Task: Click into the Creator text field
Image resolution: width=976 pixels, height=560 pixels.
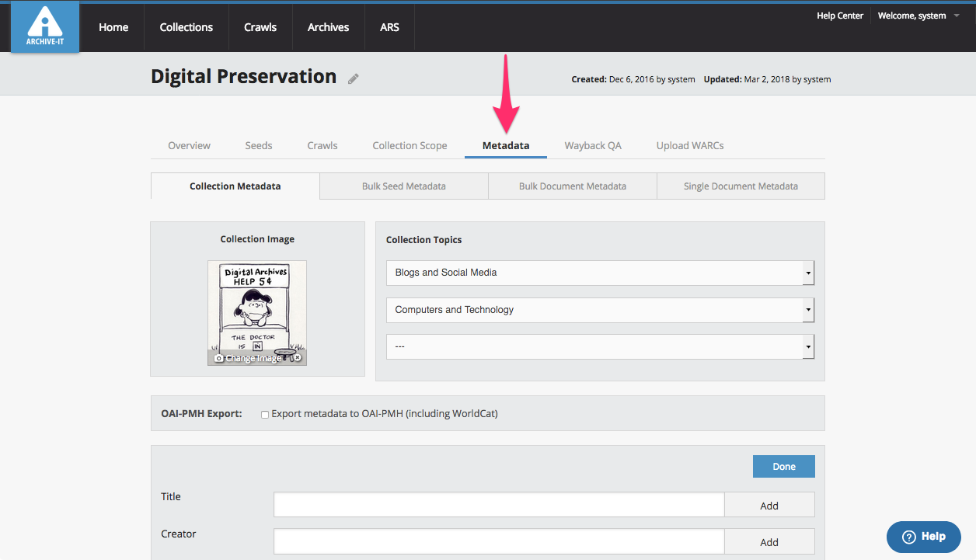Action: (498, 541)
